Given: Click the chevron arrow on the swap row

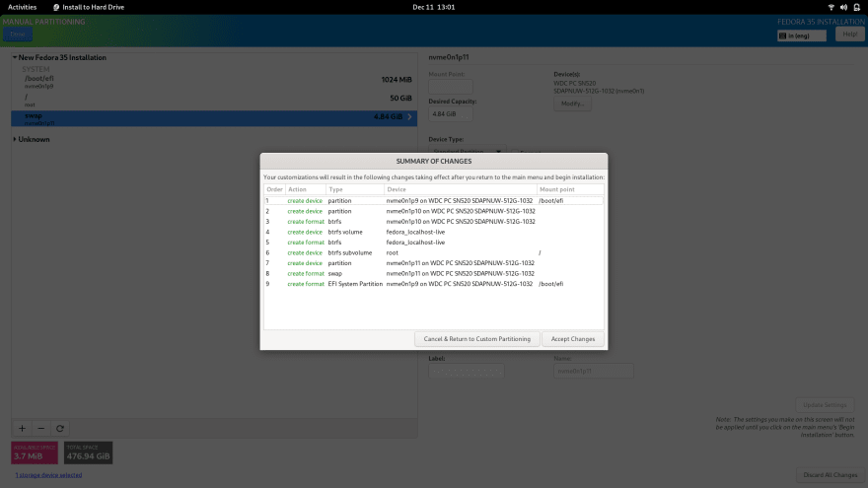Looking at the screenshot, I should [409, 116].
